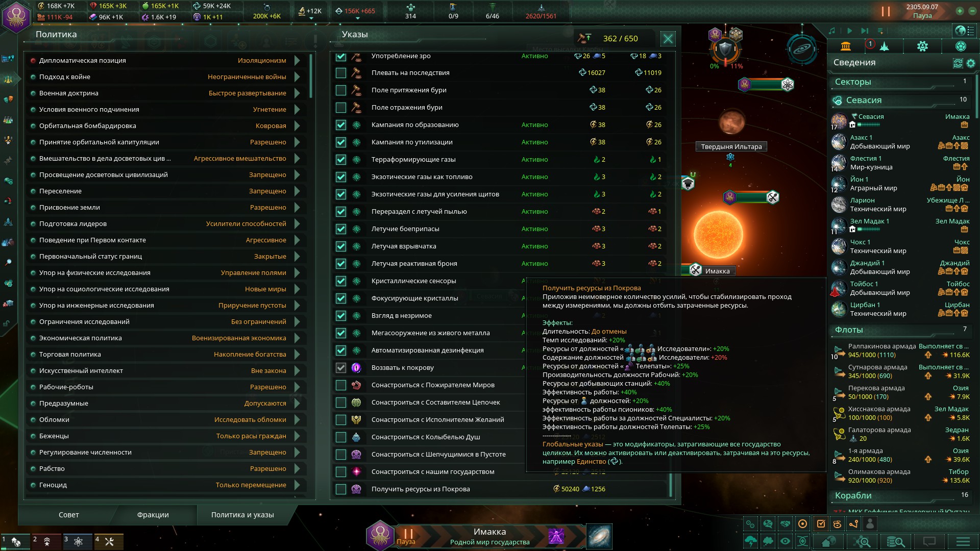Open the galaxy map button at bottom
980x551 pixels.
point(599,536)
